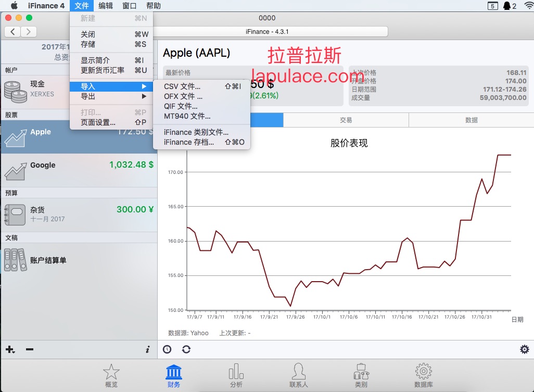Click the 数据源: Yahoo label
The height and width of the screenshot is (392, 534).
[188, 333]
